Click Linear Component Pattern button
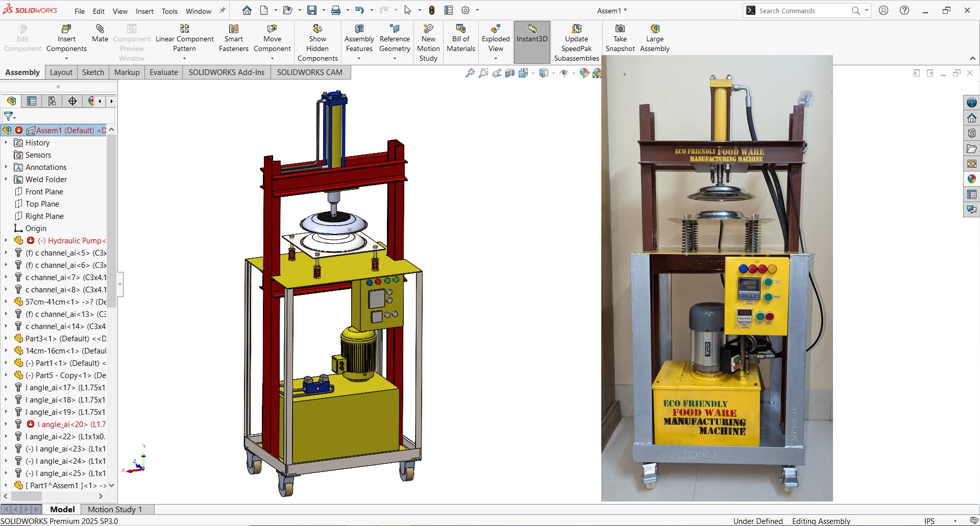Screen dimensions: 980x526 pos(185,38)
